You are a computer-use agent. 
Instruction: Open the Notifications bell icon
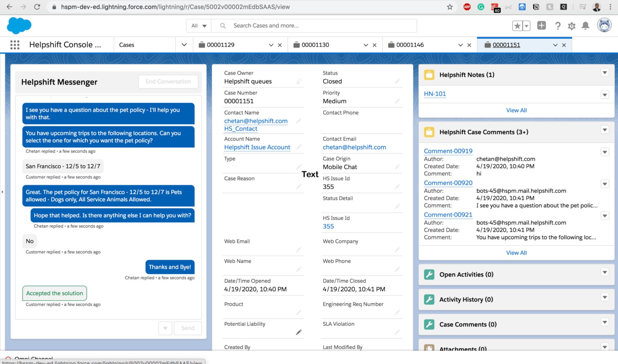click(585, 26)
